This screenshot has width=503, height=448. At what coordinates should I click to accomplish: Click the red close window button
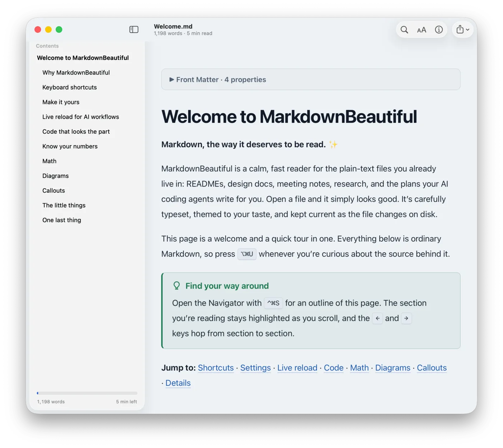[38, 29]
